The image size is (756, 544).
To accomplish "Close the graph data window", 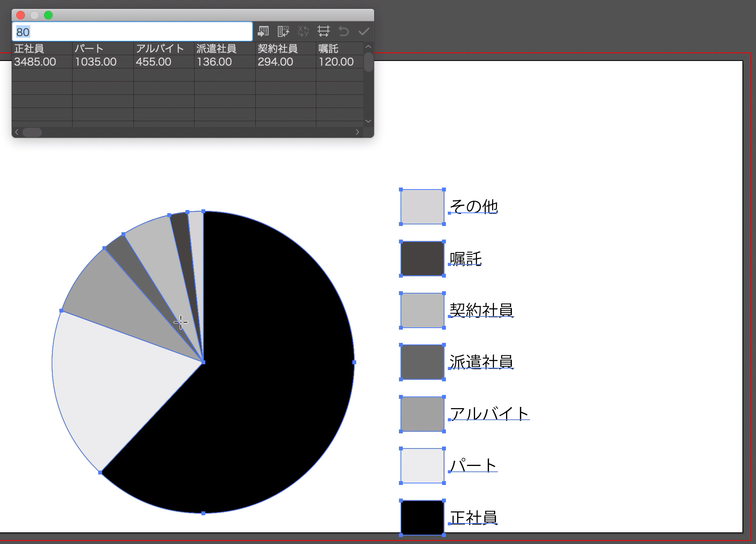I will (21, 15).
